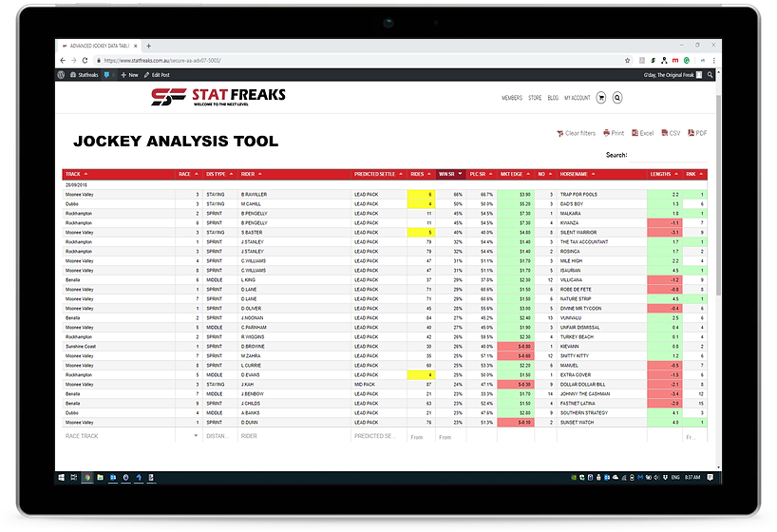Open the comments bubble in admin bar

(107, 75)
